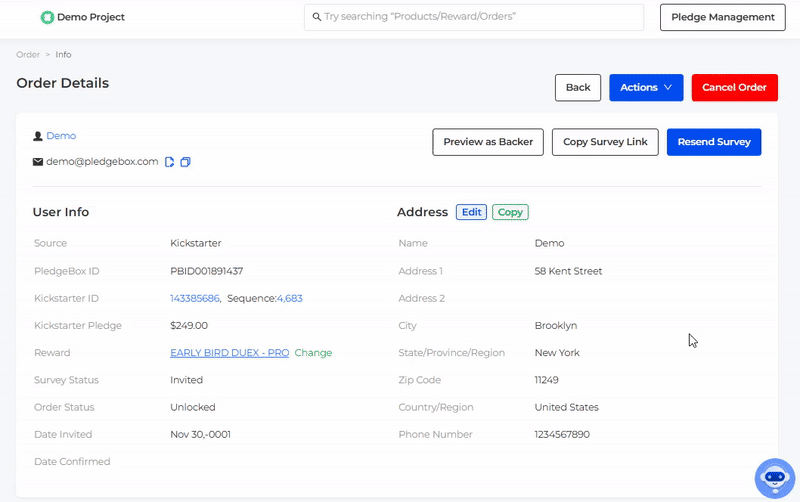Click the search magnifier icon
800x502 pixels.
[x=317, y=17]
